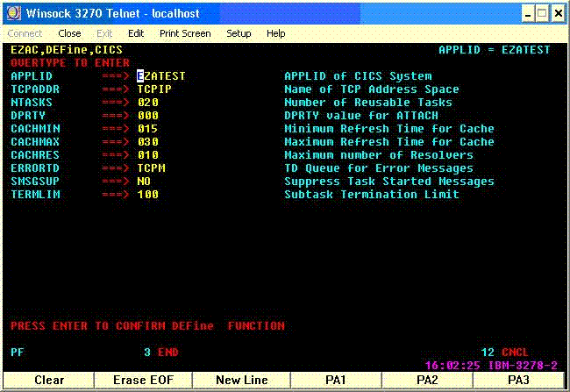The width and height of the screenshot is (570, 392).
Task: Open the Edit menu
Action: pyautogui.click(x=136, y=33)
